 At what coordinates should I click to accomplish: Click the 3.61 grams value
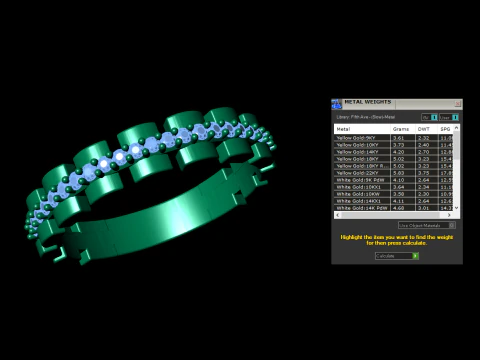pyautogui.click(x=399, y=138)
